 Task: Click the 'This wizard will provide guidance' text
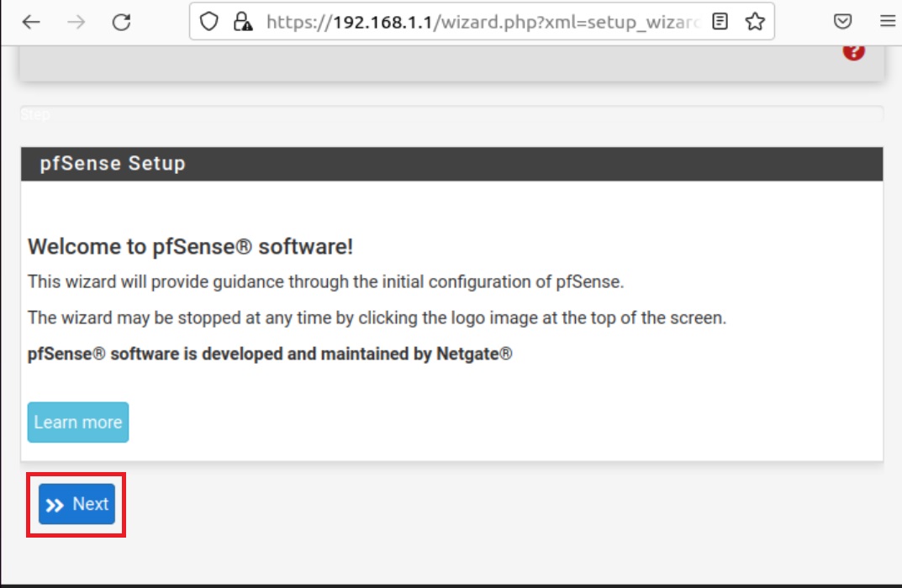pyautogui.click(x=325, y=281)
